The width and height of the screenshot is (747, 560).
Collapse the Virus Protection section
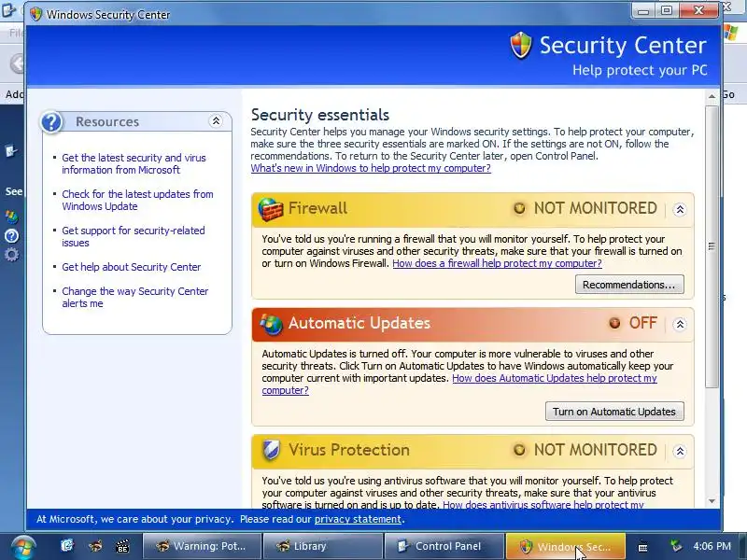tap(680, 451)
